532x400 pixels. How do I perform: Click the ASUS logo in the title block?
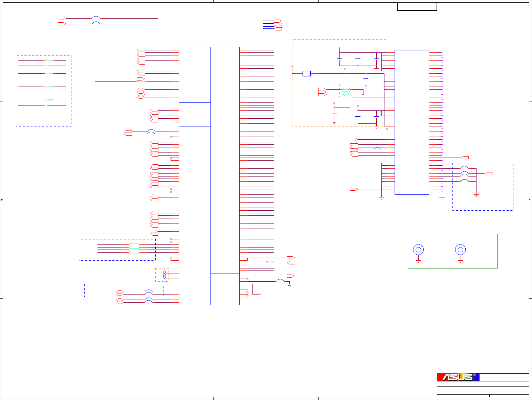tap(458, 377)
